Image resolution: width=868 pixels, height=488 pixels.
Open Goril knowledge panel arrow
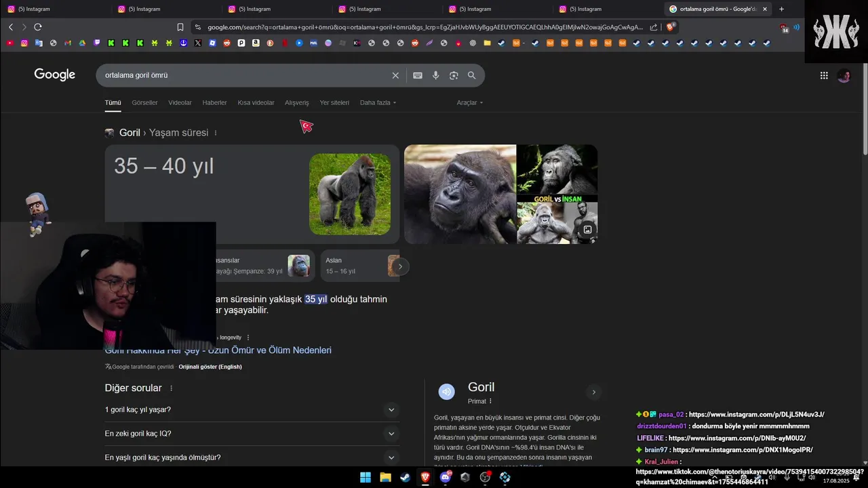[593, 392]
